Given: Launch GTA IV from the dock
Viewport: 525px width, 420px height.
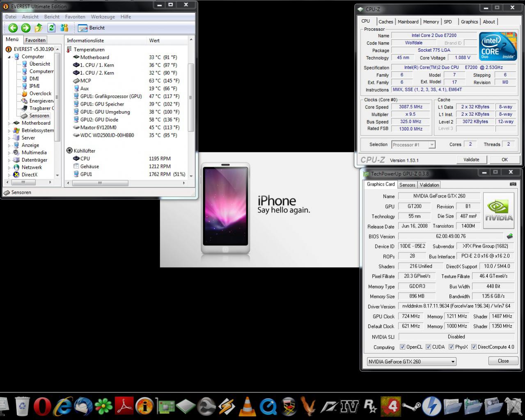Looking at the screenshot, I should click(x=350, y=407).
